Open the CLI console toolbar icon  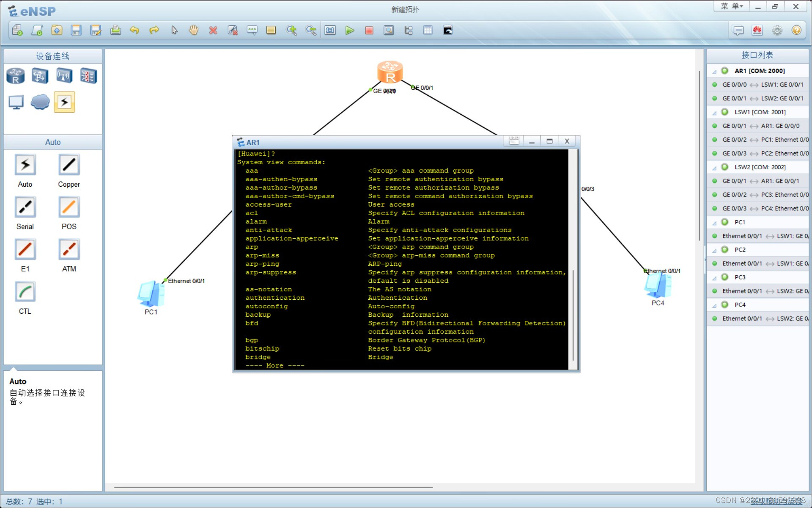click(x=448, y=30)
